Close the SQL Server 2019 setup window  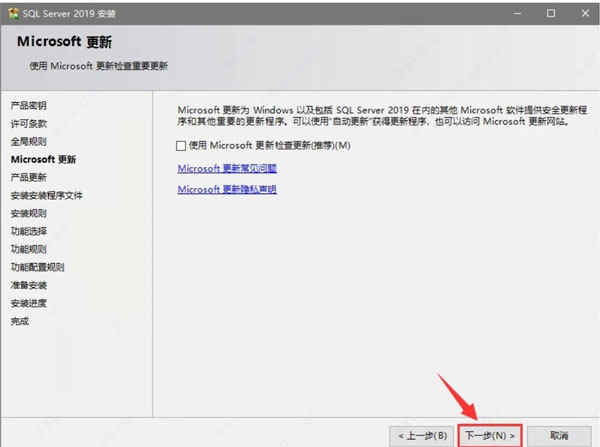click(x=585, y=13)
